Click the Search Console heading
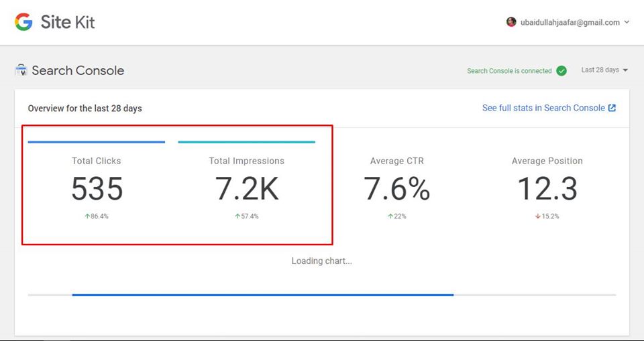Screen dimensions: 644x341 [78, 70]
